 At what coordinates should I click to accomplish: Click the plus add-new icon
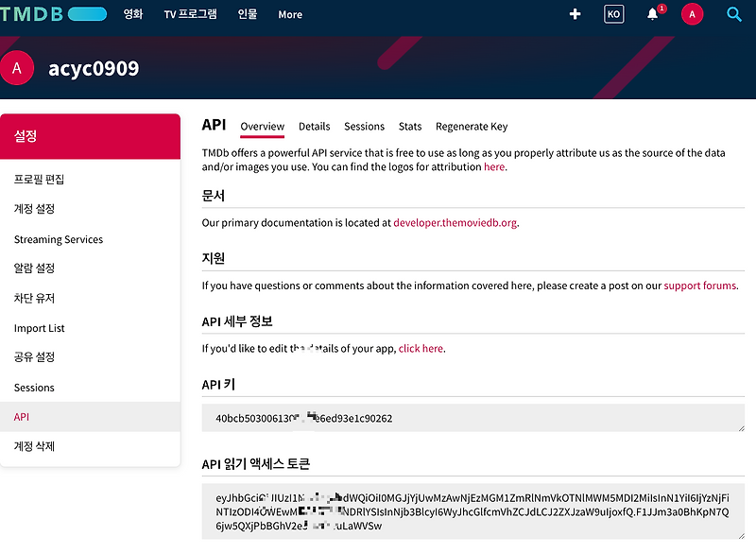point(575,14)
